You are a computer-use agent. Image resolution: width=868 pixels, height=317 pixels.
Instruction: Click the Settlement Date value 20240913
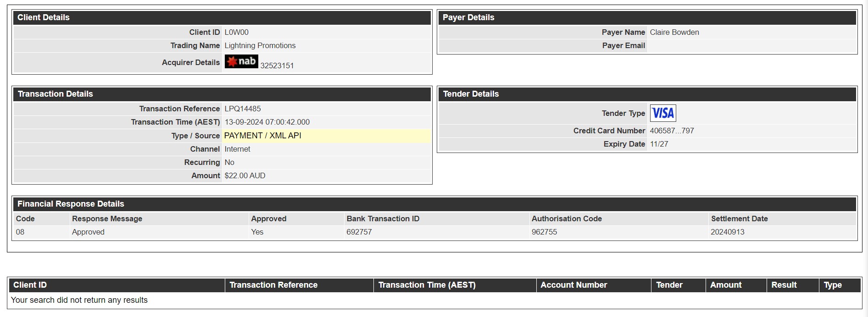pyautogui.click(x=728, y=232)
